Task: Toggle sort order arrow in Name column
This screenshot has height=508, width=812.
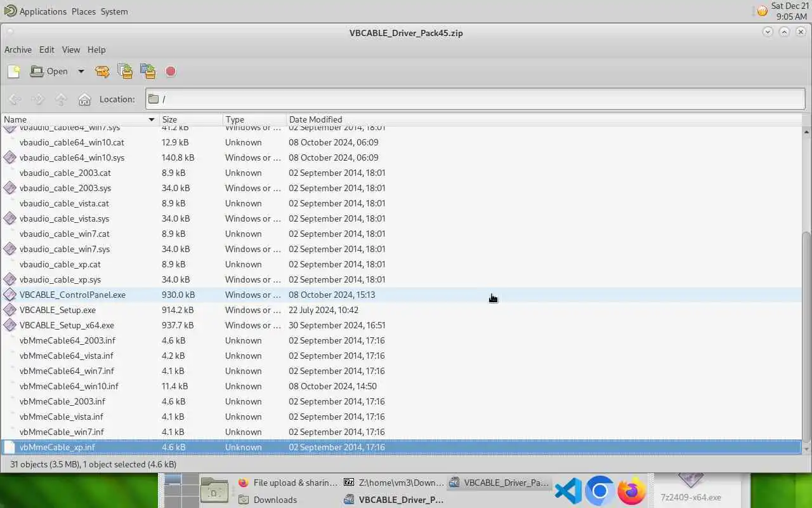Action: pos(152,119)
